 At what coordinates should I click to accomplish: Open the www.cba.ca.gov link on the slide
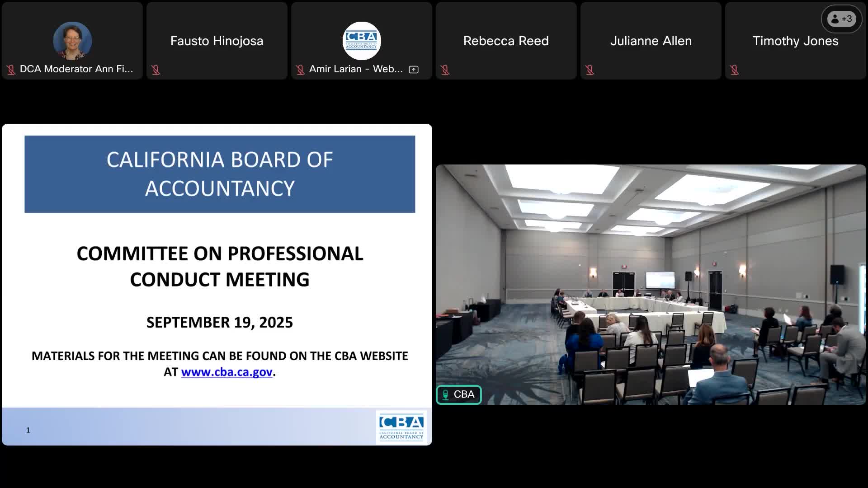(x=227, y=372)
